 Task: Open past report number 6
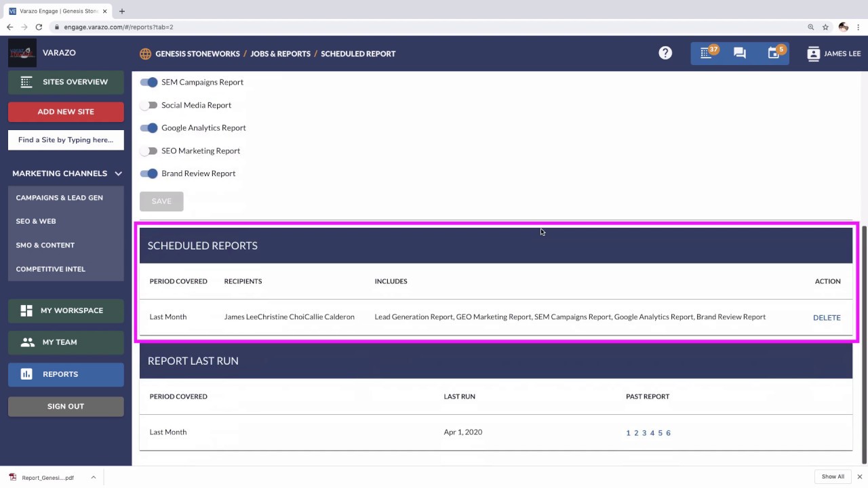point(668,433)
